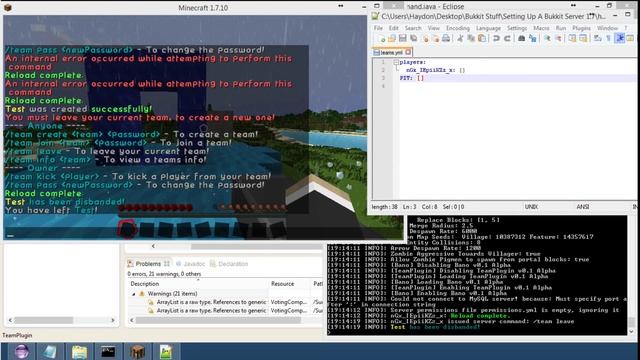Screen dimensions: 640x360
Task: Switch to Notepad++ via the taskbar icon
Action: (166, 351)
